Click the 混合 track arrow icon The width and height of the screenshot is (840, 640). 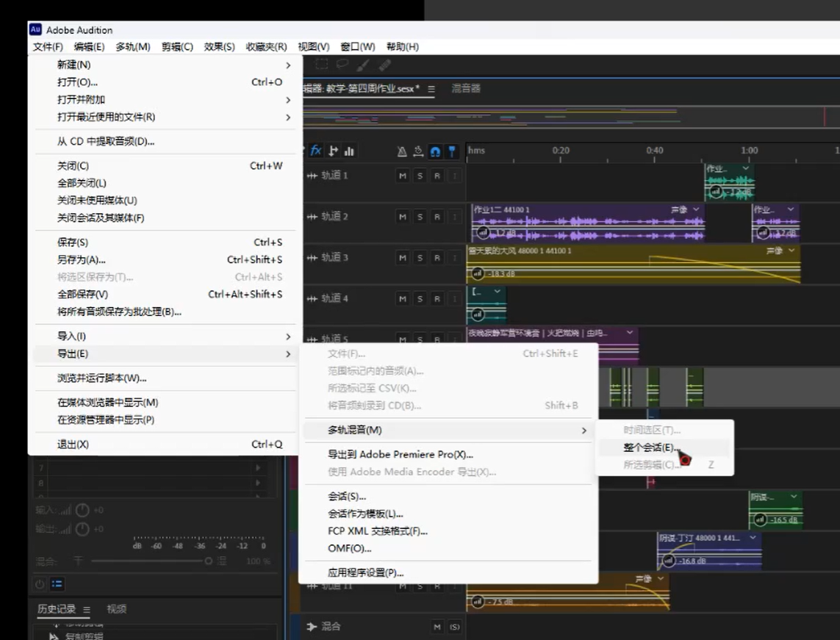(x=312, y=626)
